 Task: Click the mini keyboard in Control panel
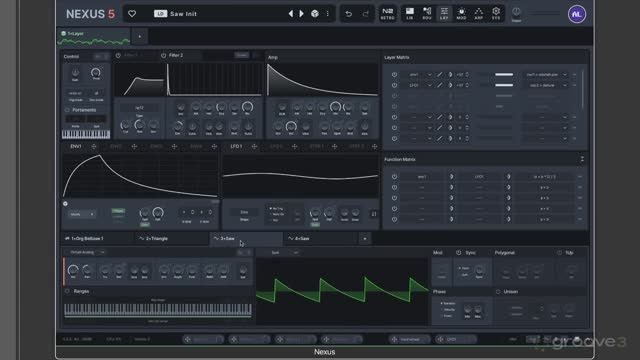pos(86,134)
